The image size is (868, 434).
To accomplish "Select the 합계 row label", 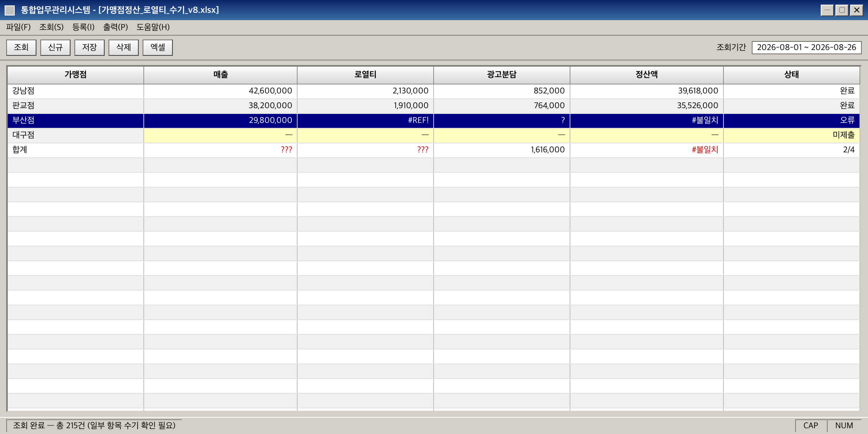I will tap(76, 150).
